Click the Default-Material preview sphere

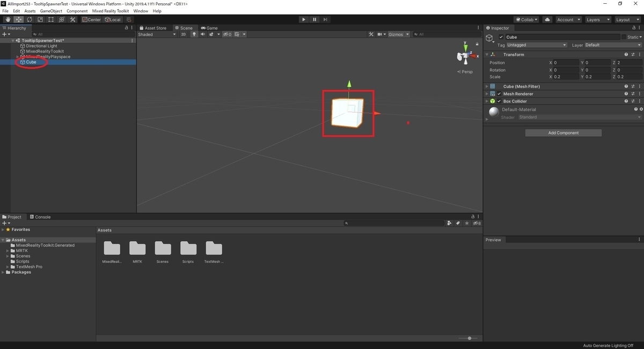tap(494, 112)
